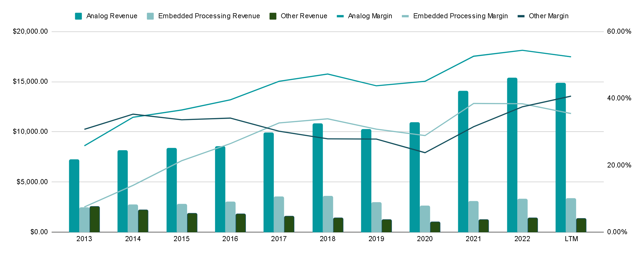
Task: Select the Other Margin legend line marker
Action: 521,16
